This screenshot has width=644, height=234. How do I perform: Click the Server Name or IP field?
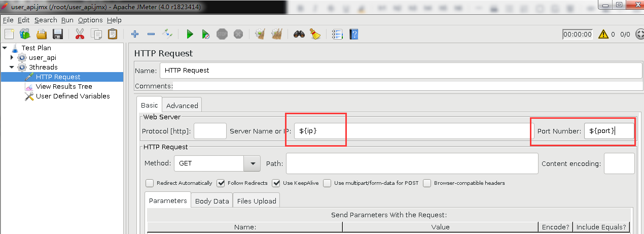click(x=414, y=131)
